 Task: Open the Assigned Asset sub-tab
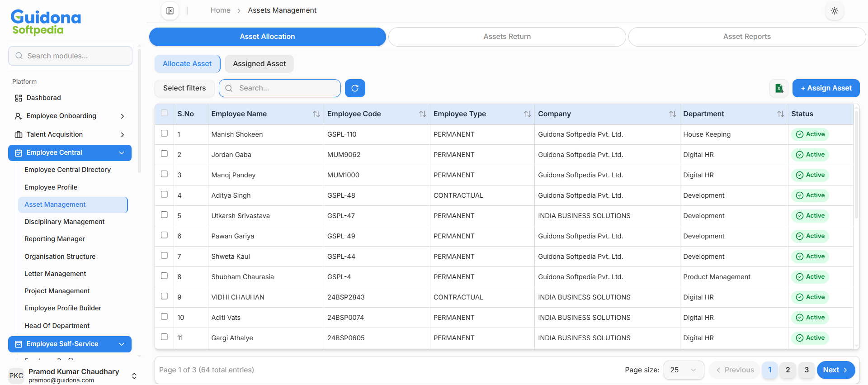(x=259, y=64)
